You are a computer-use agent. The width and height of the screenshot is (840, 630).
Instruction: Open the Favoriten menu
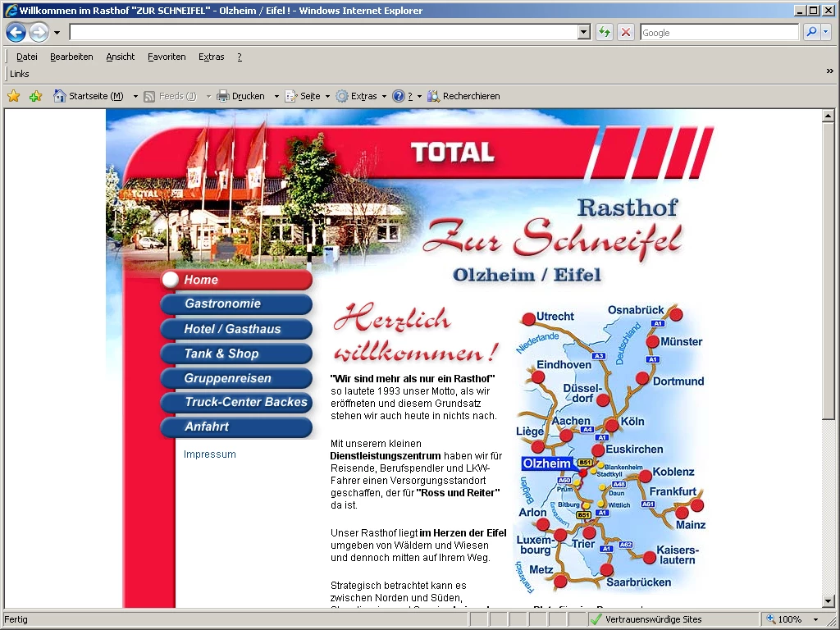167,57
